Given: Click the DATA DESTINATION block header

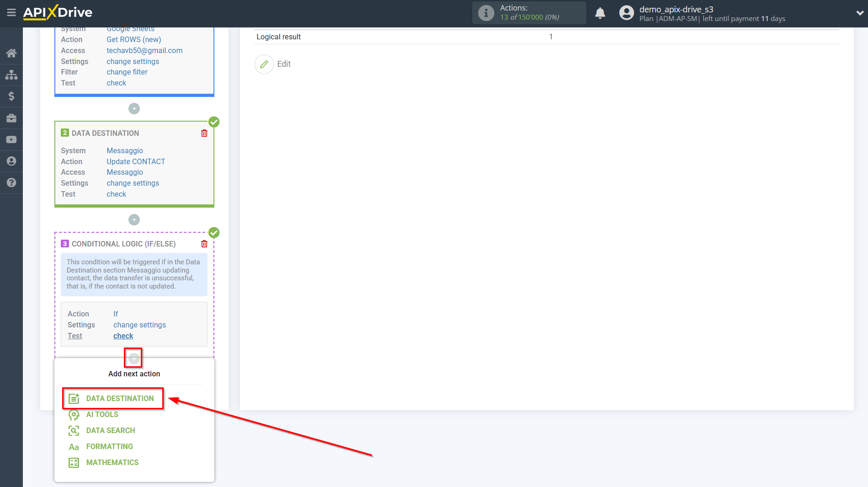Looking at the screenshot, I should [x=105, y=133].
